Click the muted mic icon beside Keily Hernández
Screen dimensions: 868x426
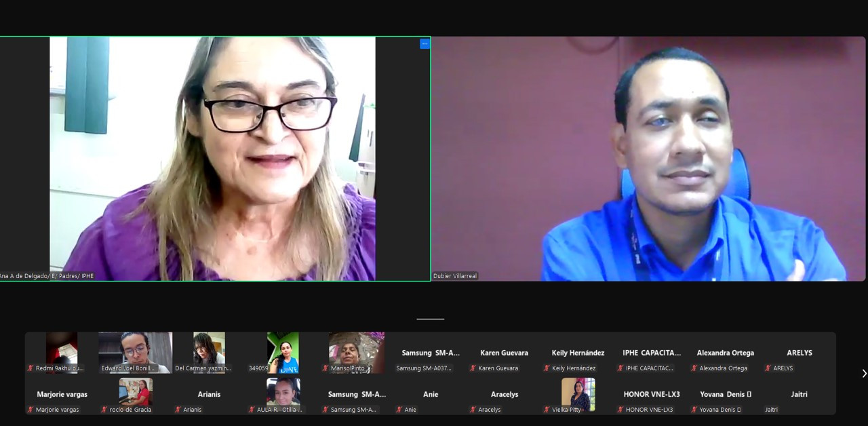point(547,368)
